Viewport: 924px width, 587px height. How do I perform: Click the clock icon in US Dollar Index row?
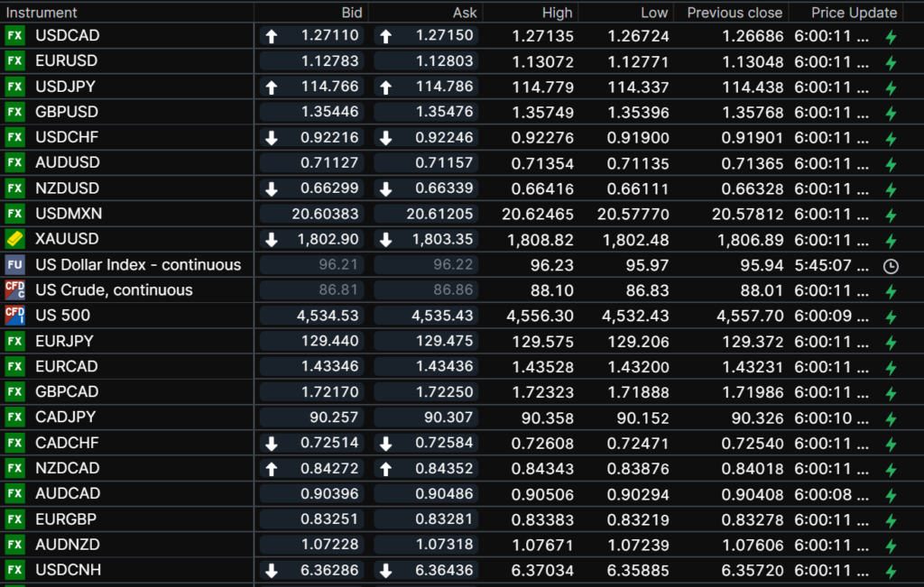891,266
